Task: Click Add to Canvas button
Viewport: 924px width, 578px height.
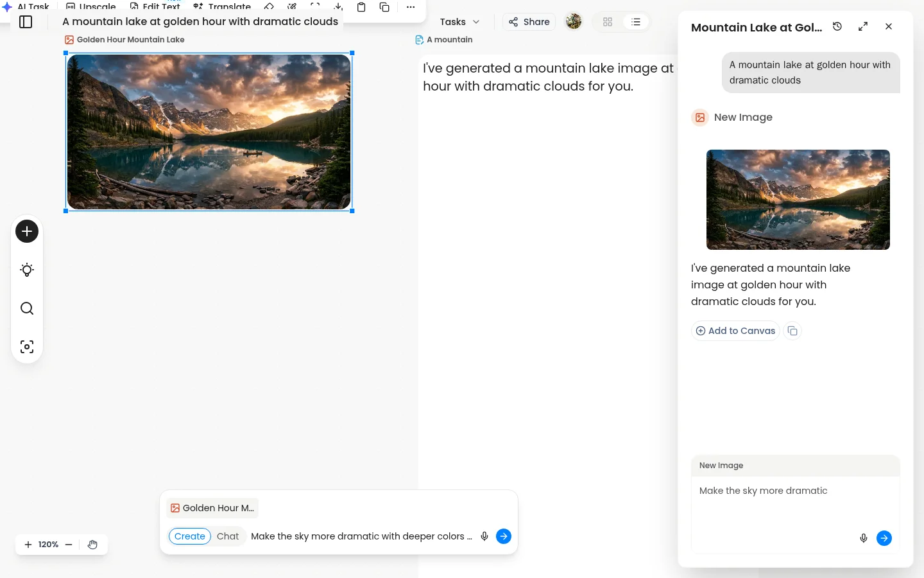Action: coord(735,331)
